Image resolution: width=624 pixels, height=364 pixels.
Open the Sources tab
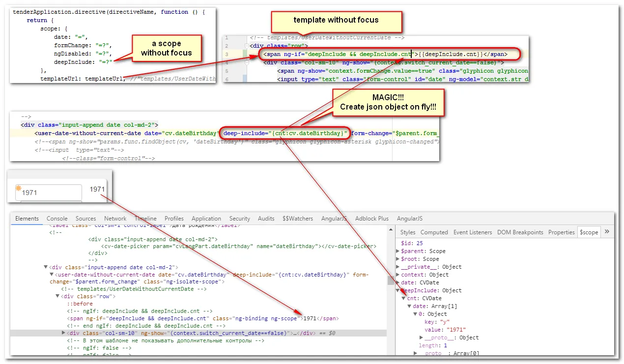click(x=85, y=219)
